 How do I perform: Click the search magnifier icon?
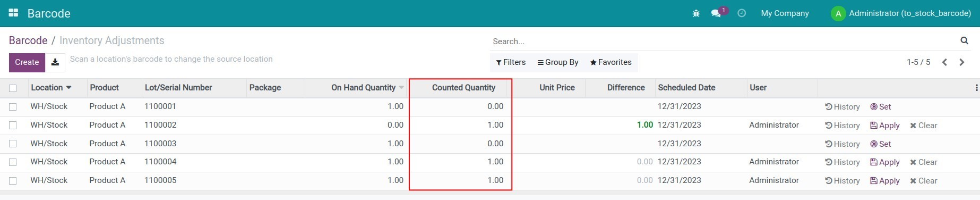coord(964,40)
